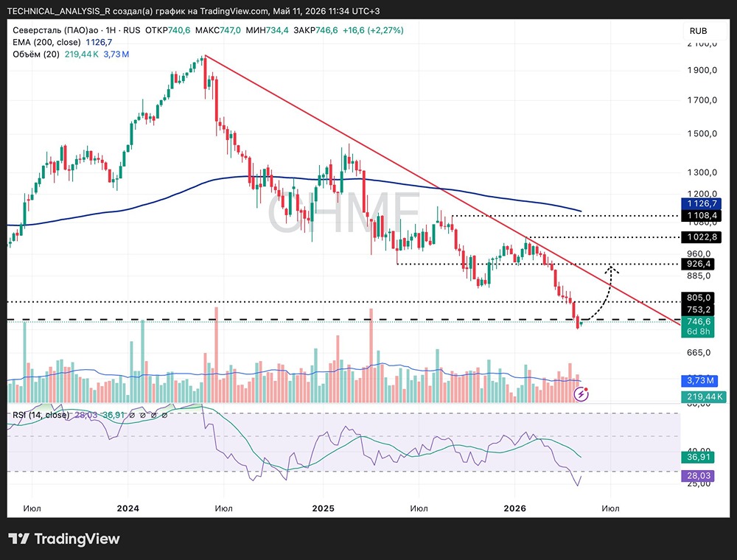The height and width of the screenshot is (560, 737).
Task: Click the green 746,6 current price label
Action: click(698, 321)
